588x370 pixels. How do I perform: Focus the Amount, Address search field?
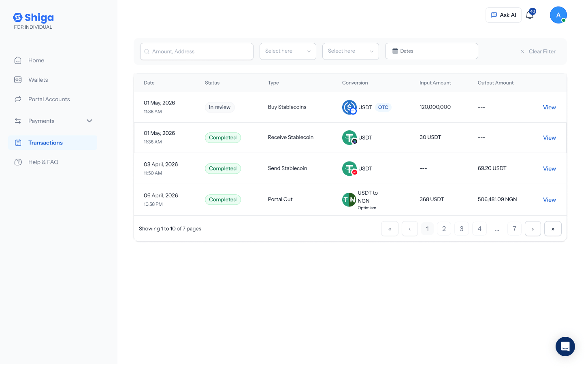pyautogui.click(x=197, y=51)
